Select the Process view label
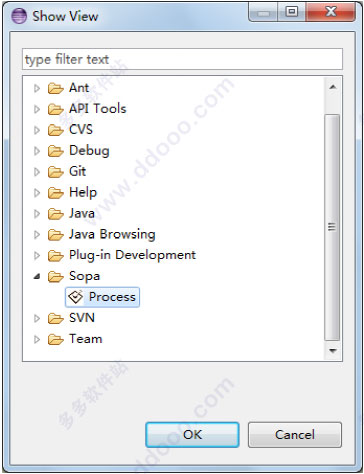The width and height of the screenshot is (364, 474). [112, 297]
